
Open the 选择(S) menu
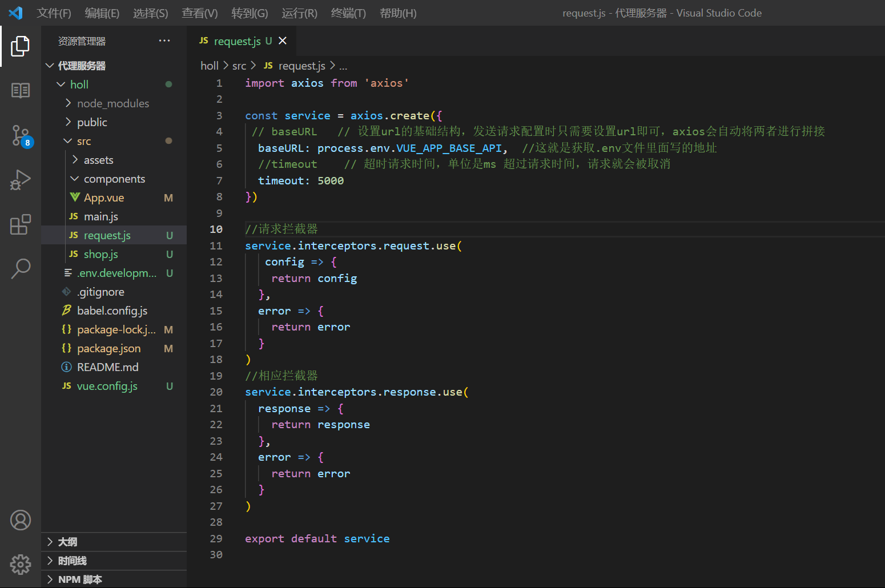(x=150, y=13)
